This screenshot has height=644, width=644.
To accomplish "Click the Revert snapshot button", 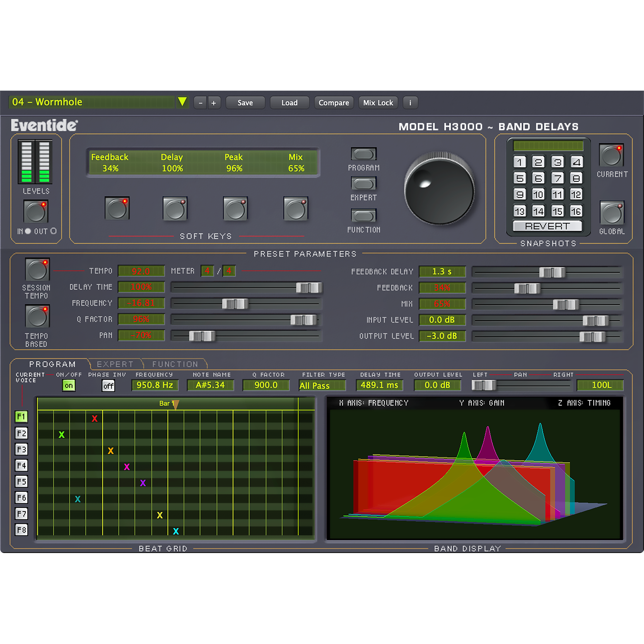I will coord(547,226).
